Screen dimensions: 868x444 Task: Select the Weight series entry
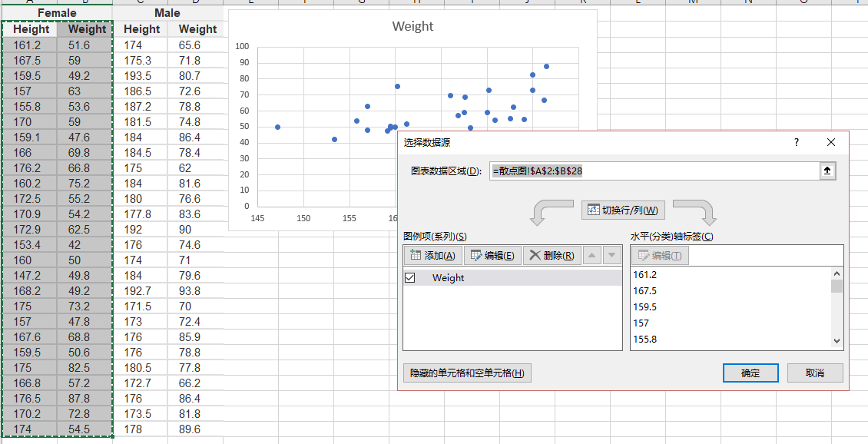click(x=512, y=278)
